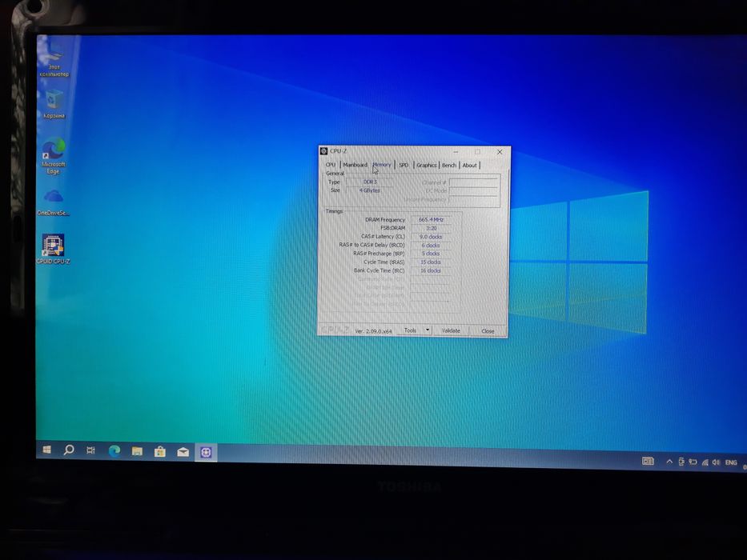Open Task View on taskbar
The image size is (747, 560).
coord(90,450)
